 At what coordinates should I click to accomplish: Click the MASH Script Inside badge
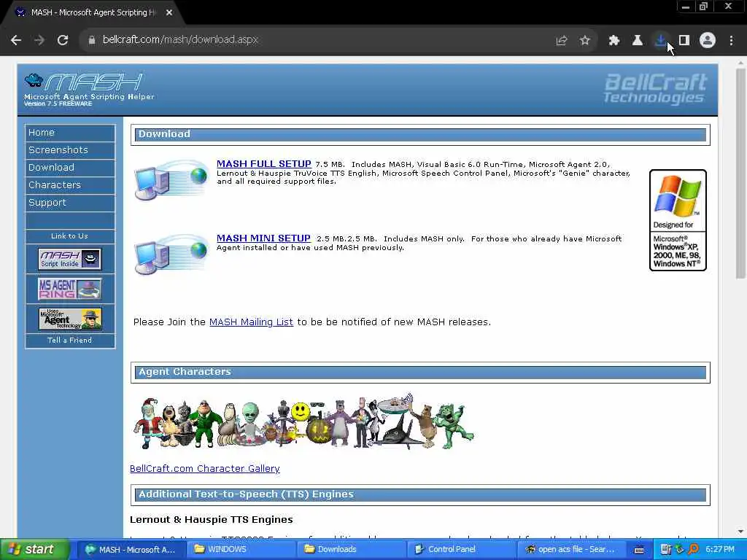69,259
